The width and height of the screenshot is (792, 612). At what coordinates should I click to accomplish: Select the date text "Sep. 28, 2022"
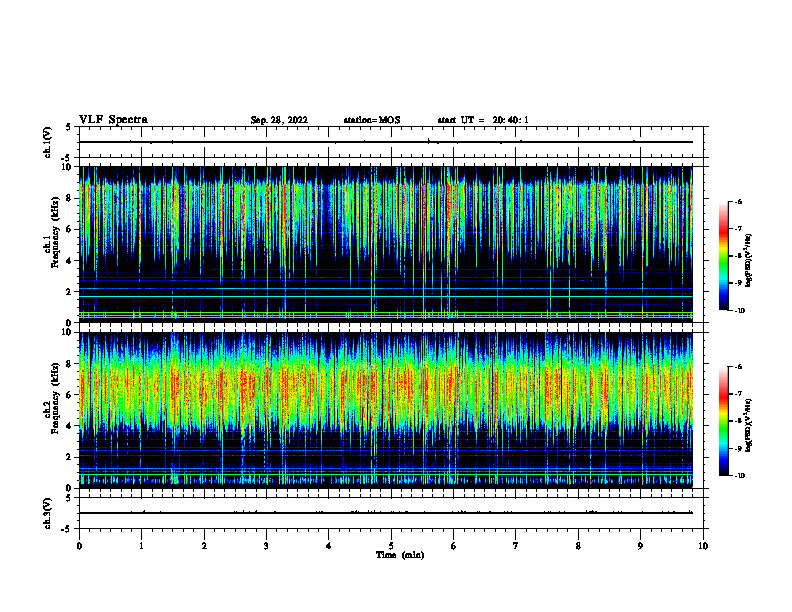[279, 120]
